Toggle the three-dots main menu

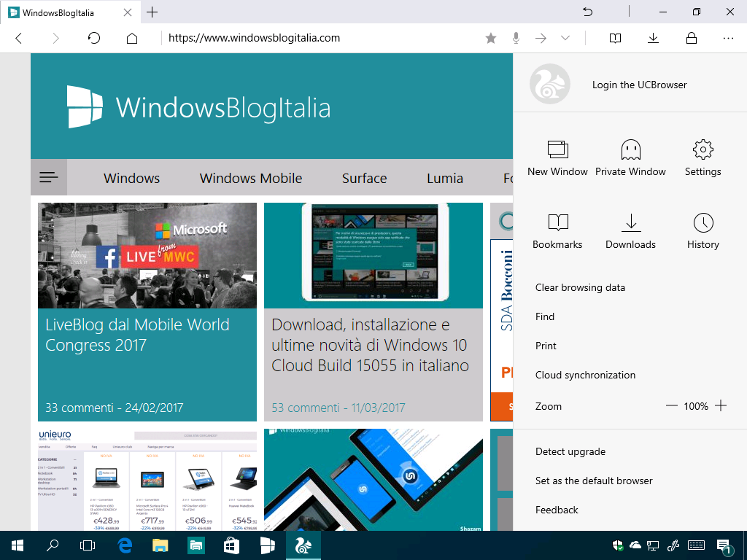(729, 38)
